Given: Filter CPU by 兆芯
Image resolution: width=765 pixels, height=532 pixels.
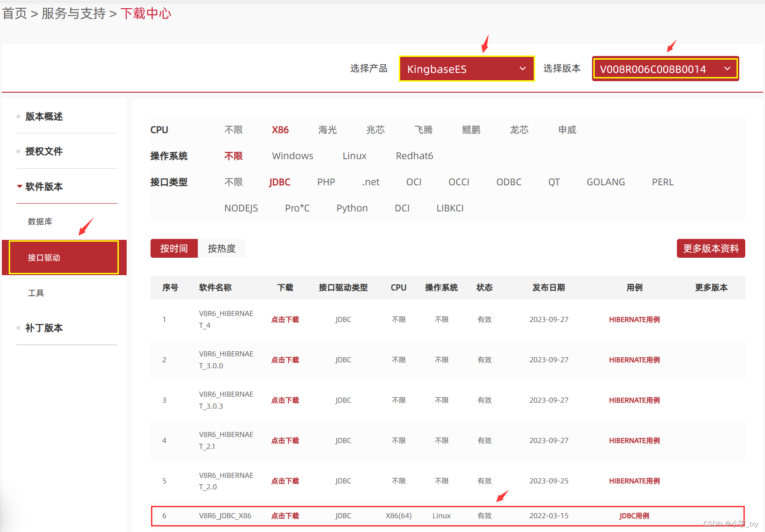Looking at the screenshot, I should point(375,130).
